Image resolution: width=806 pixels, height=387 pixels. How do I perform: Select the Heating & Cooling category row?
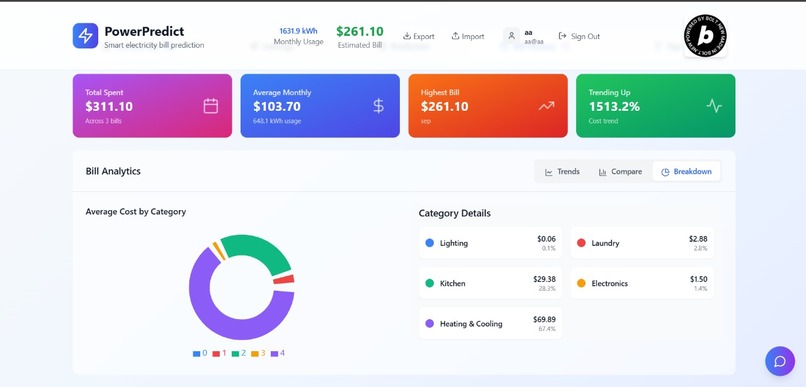point(490,323)
